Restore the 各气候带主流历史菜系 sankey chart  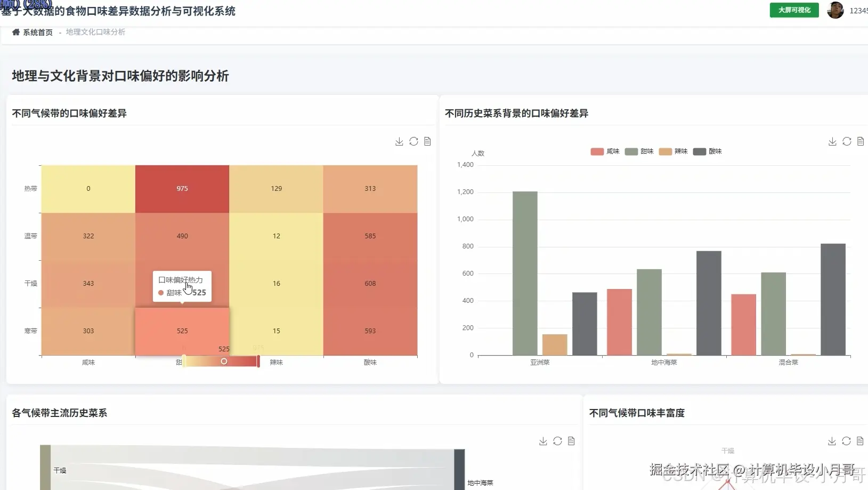coord(557,441)
